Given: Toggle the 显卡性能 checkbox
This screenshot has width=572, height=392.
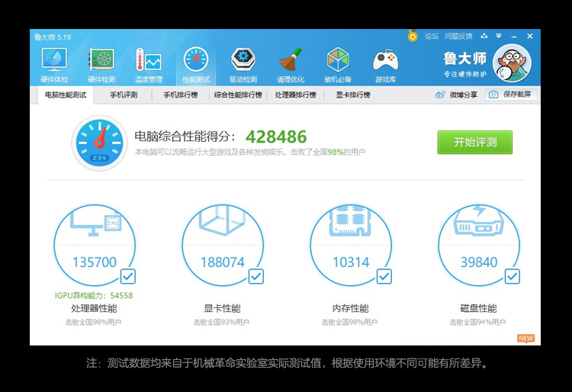Looking at the screenshot, I should click(x=256, y=276).
